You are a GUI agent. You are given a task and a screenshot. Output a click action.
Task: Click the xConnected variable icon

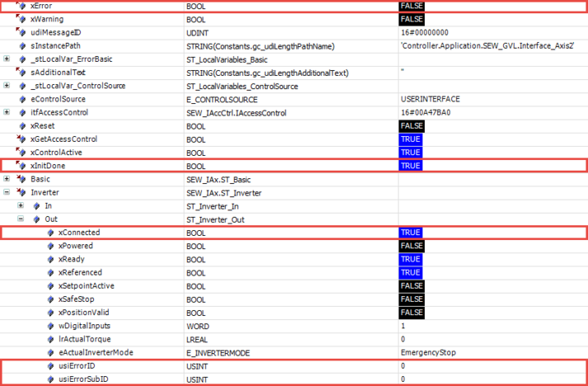[50, 233]
